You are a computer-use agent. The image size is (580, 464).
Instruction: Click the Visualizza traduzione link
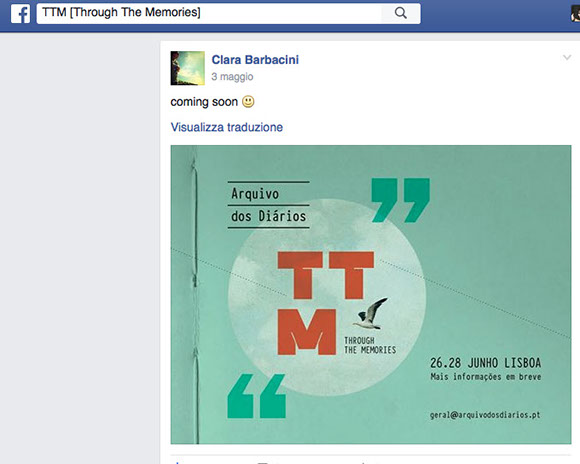(227, 127)
